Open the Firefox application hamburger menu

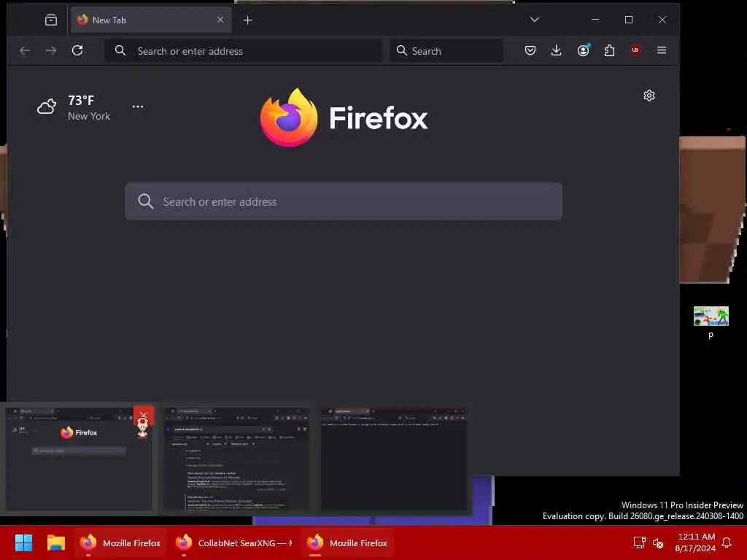coord(662,50)
